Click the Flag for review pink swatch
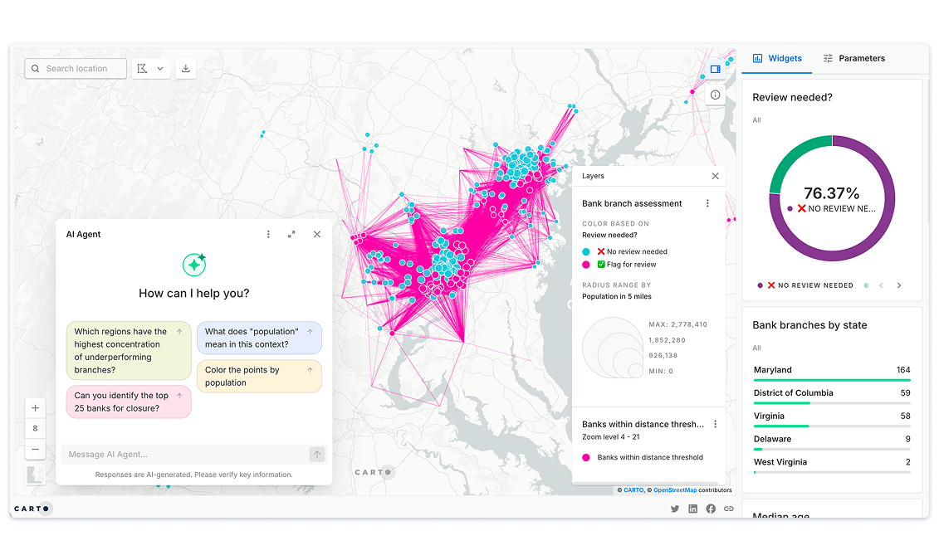This screenshot has height=560, width=939. pyautogui.click(x=585, y=265)
